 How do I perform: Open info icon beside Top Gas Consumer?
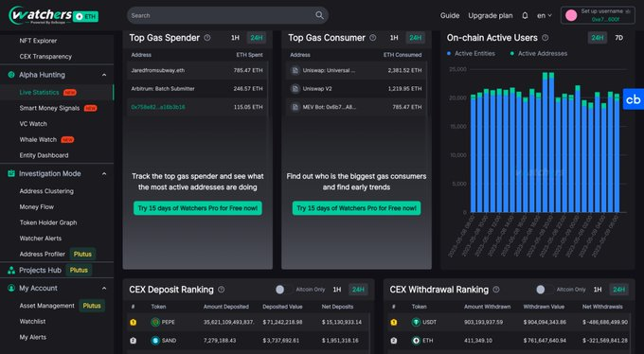click(x=372, y=38)
